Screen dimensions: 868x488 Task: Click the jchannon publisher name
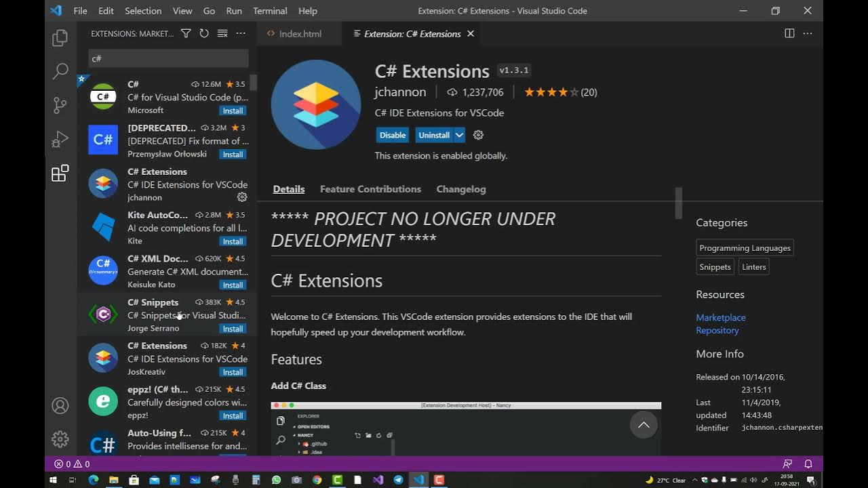pyautogui.click(x=401, y=92)
